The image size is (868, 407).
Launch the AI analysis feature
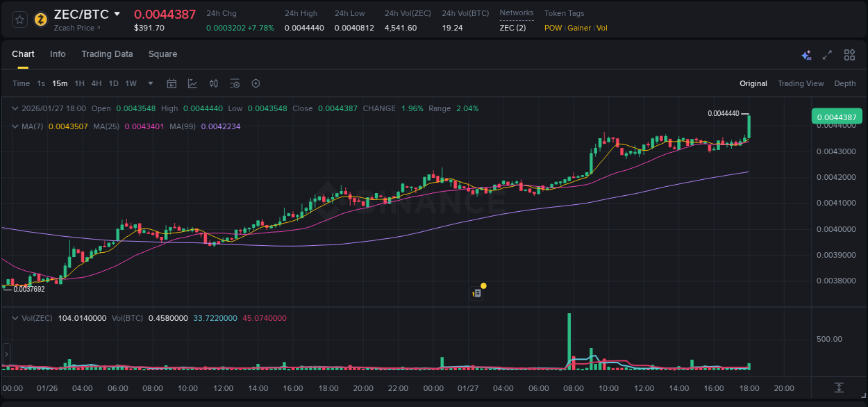[806, 54]
